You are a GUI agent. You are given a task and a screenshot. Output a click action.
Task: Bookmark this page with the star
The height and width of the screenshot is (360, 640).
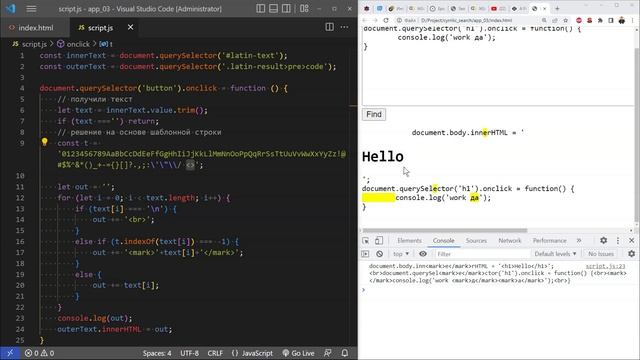(x=565, y=20)
